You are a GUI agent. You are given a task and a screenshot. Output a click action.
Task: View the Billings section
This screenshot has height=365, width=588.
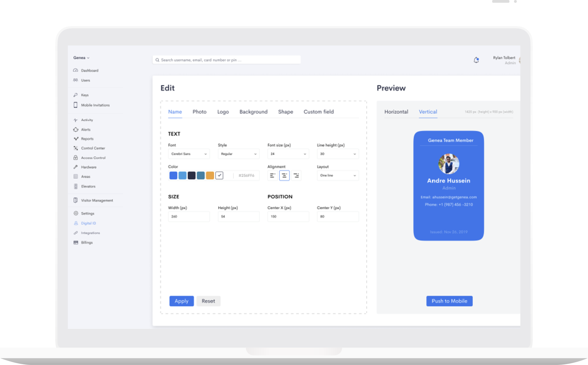[87, 242]
